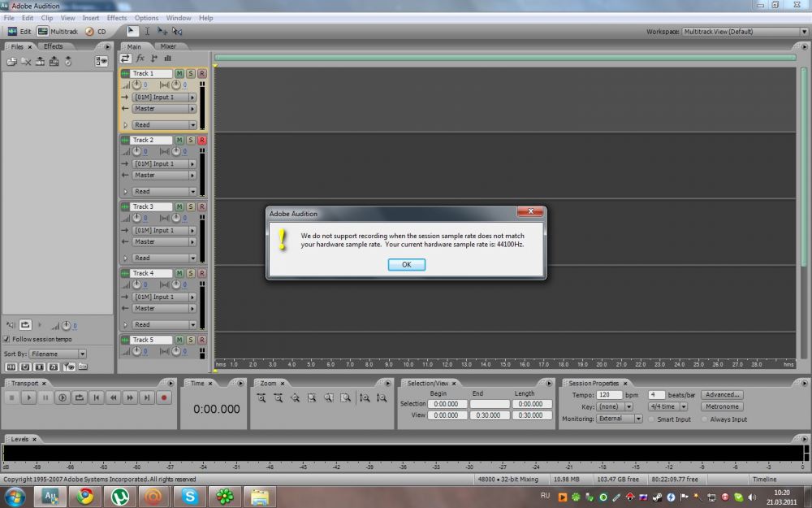Open Google Chrome from the taskbar
812x508 pixels.
[x=85, y=497]
